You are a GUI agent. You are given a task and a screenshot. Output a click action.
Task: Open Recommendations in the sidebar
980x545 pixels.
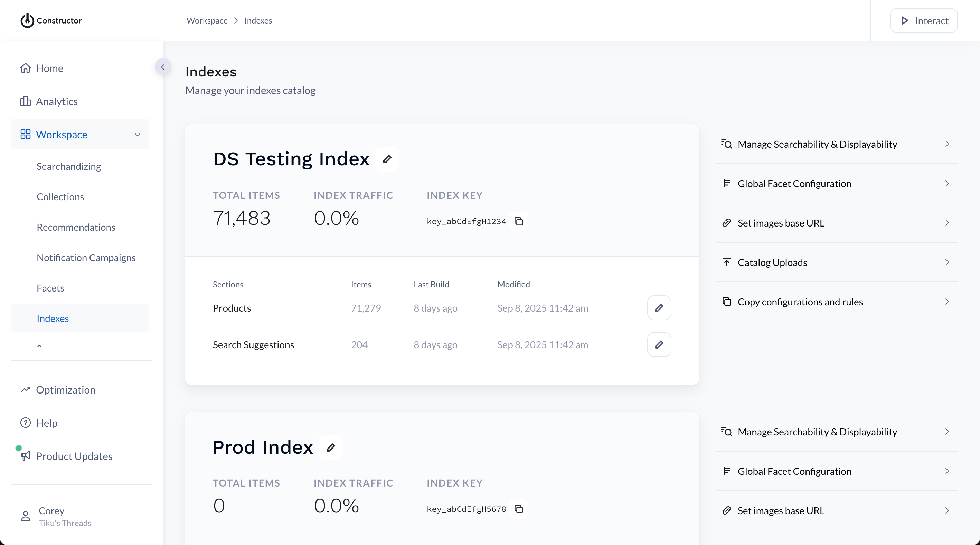76,227
